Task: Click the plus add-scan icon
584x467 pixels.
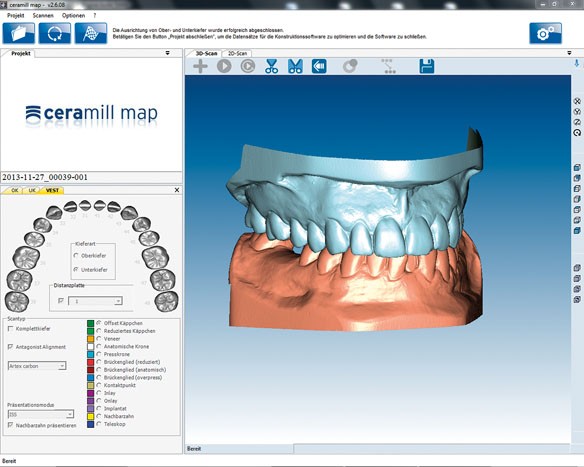Action: click(200, 66)
